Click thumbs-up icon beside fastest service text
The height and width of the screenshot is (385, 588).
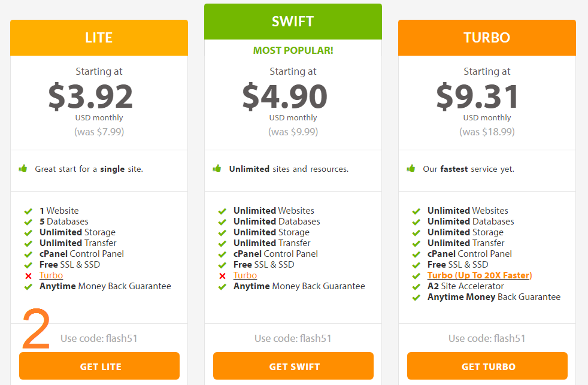click(411, 168)
